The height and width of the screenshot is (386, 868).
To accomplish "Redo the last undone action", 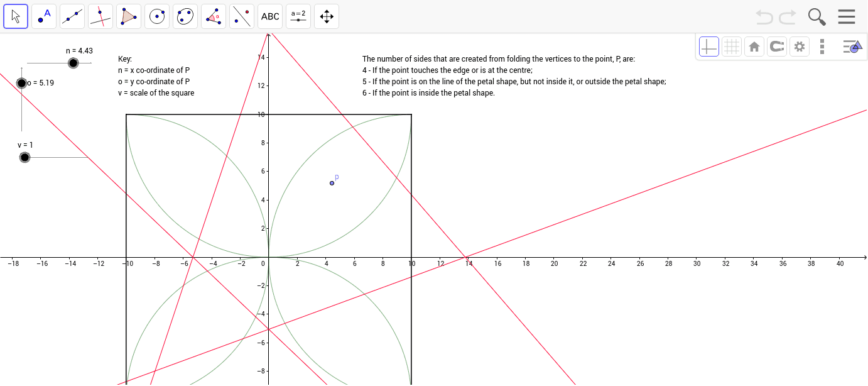I will click(788, 16).
